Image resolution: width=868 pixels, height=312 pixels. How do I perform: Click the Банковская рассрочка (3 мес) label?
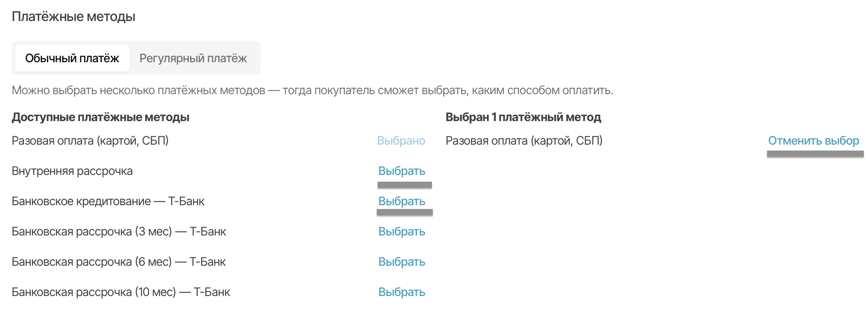pyautogui.click(x=119, y=231)
